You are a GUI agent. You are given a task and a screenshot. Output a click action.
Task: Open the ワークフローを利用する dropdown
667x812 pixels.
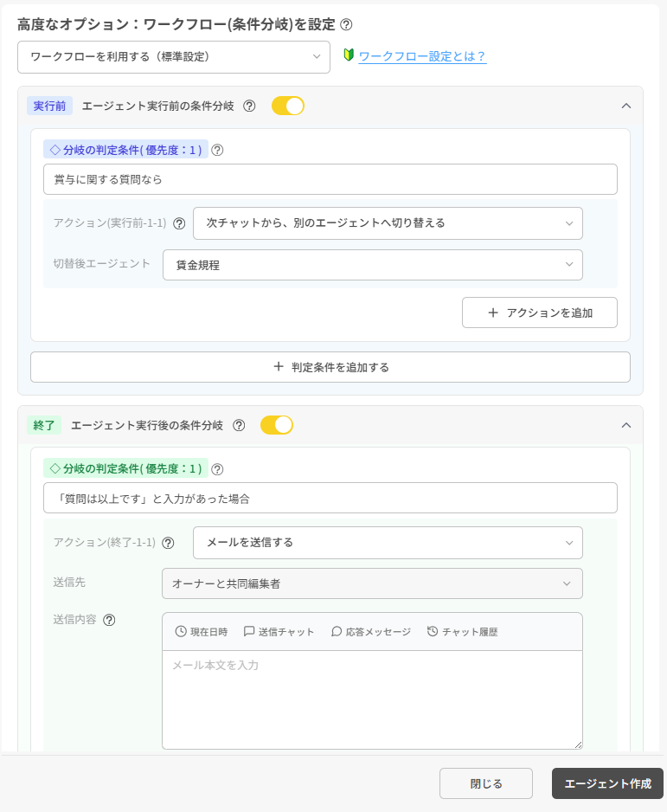pos(173,57)
